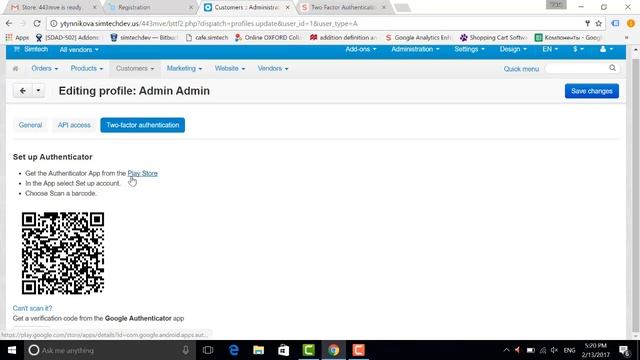Image resolution: width=640 pixels, height=360 pixels.
Task: Click the Quick menu link
Action: 521,69
